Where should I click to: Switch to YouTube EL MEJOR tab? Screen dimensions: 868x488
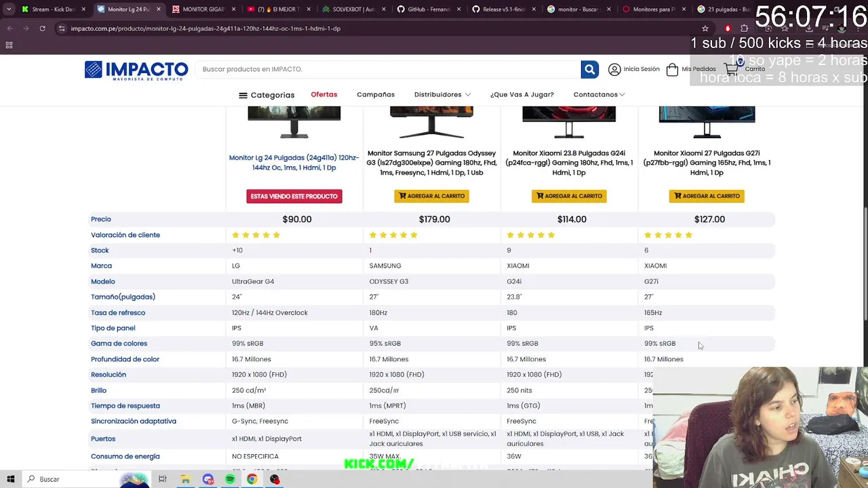[x=279, y=9]
